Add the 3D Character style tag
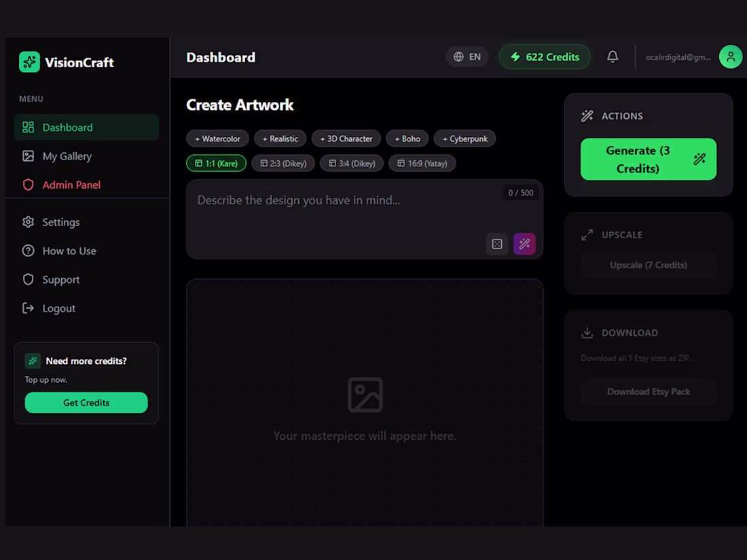The height and width of the screenshot is (560, 747). point(346,138)
